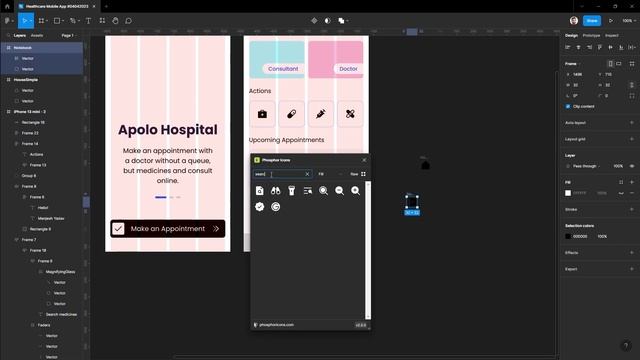Insert the Google logo Phosphor icon
The image size is (640, 360).
pyautogui.click(x=276, y=207)
